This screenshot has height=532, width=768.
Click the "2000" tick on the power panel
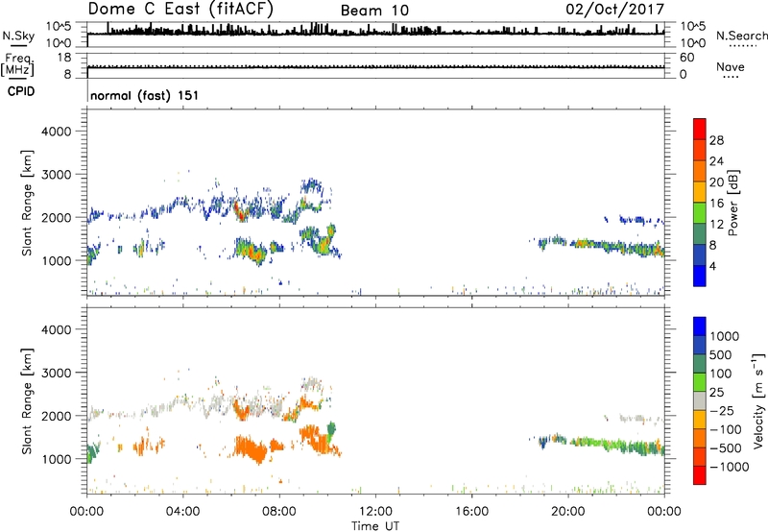tap(56, 217)
